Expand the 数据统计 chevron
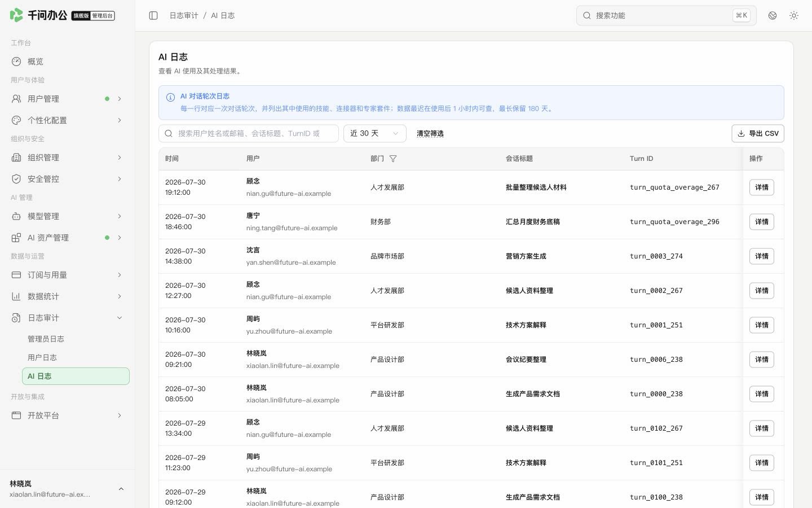The image size is (812, 508). tap(120, 296)
